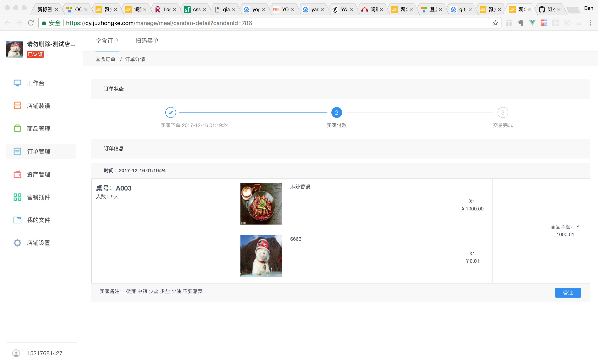Image resolution: width=598 pixels, height=364 pixels.
Task: Click the 我的文件 folder icon
Action: tap(17, 220)
